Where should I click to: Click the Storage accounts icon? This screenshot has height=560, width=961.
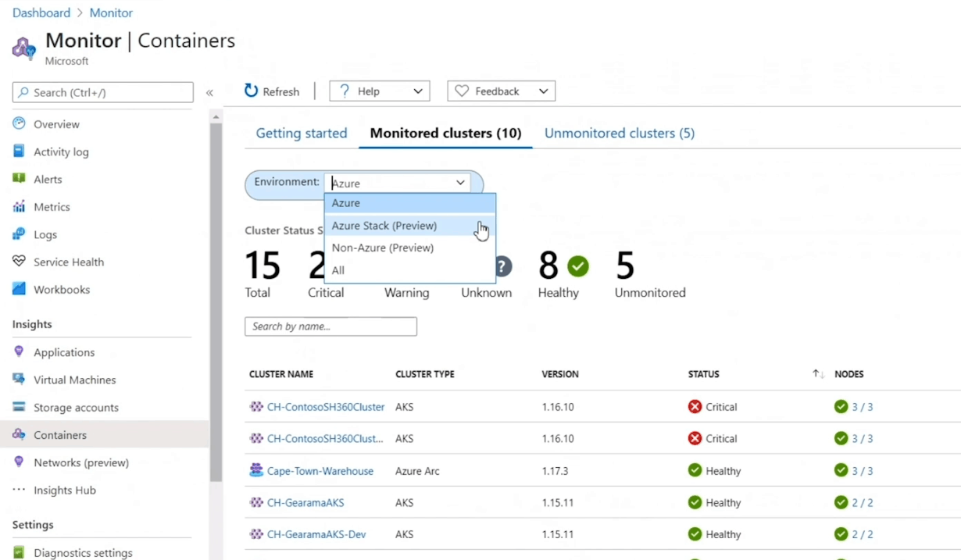point(19,407)
